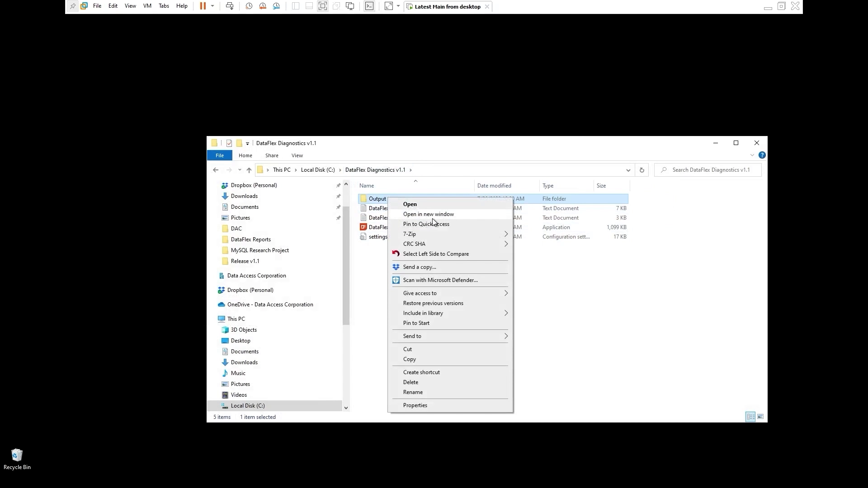Screen dimensions: 868x488
Task: Select MySQL Research Project in sidebar
Action: point(259,250)
